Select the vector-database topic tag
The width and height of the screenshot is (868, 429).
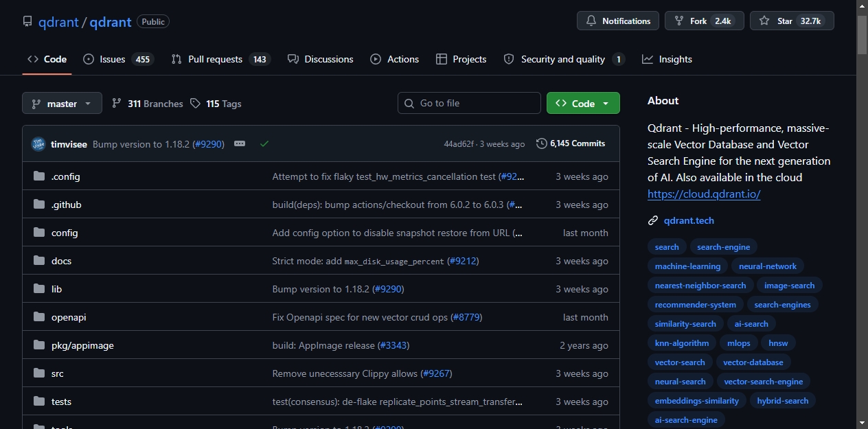(x=753, y=362)
